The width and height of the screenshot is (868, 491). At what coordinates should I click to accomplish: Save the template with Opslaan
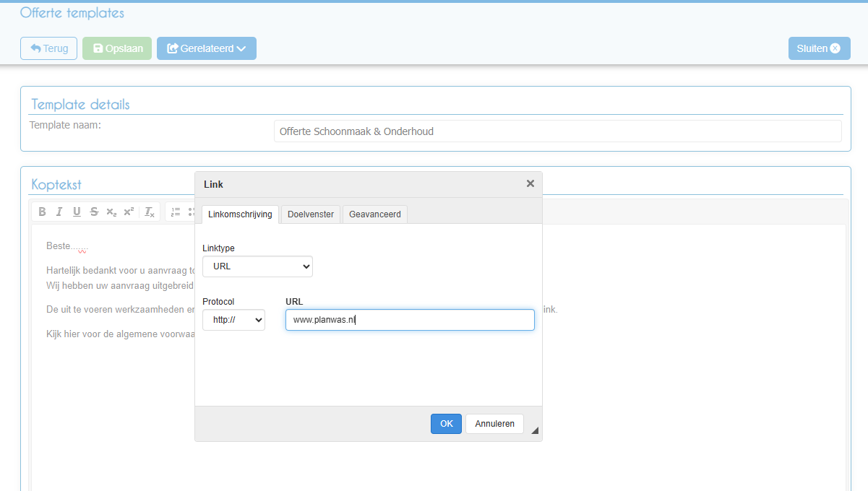pos(117,48)
